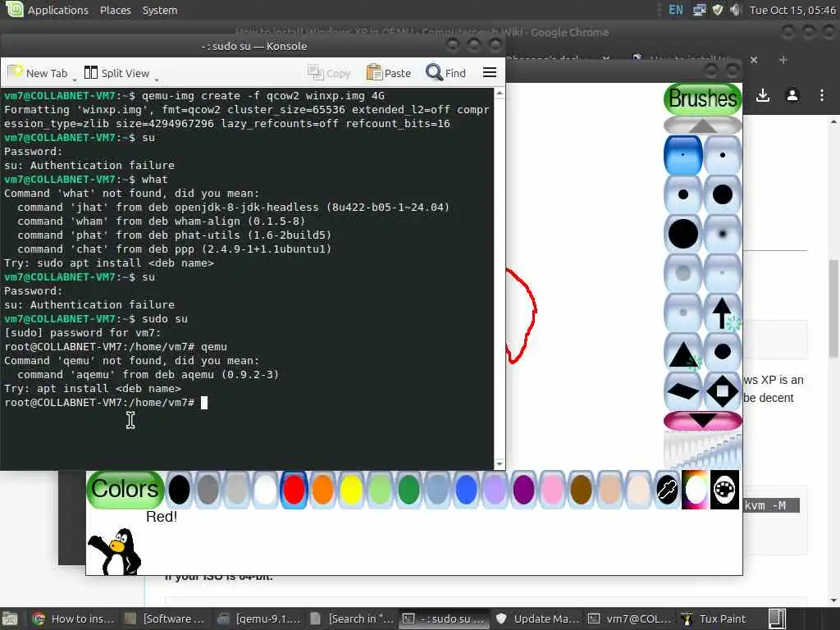Open Chrome three-dot menu

pos(822,95)
